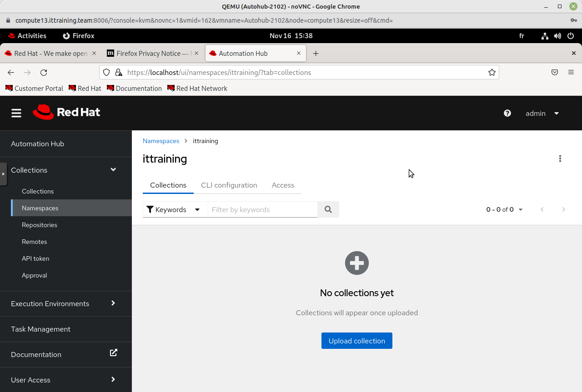The image size is (582, 392).
Task: Open the Customer Portal bookmark
Action: click(35, 89)
